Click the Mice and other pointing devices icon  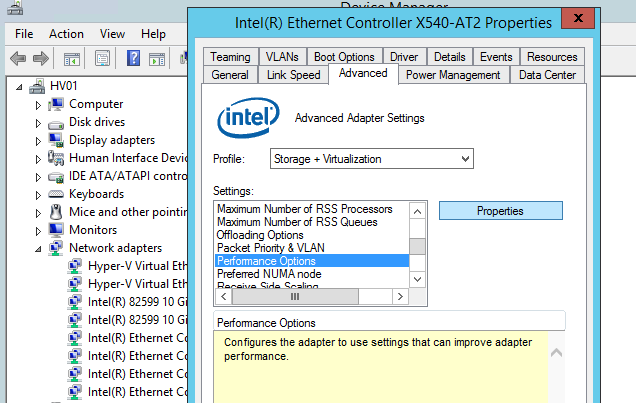coord(56,212)
